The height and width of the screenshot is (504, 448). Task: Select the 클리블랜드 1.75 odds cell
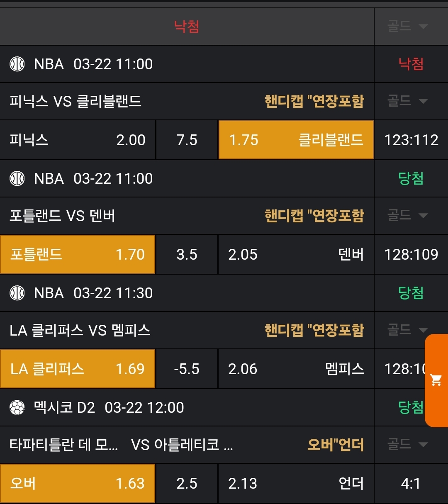pyautogui.click(x=296, y=140)
